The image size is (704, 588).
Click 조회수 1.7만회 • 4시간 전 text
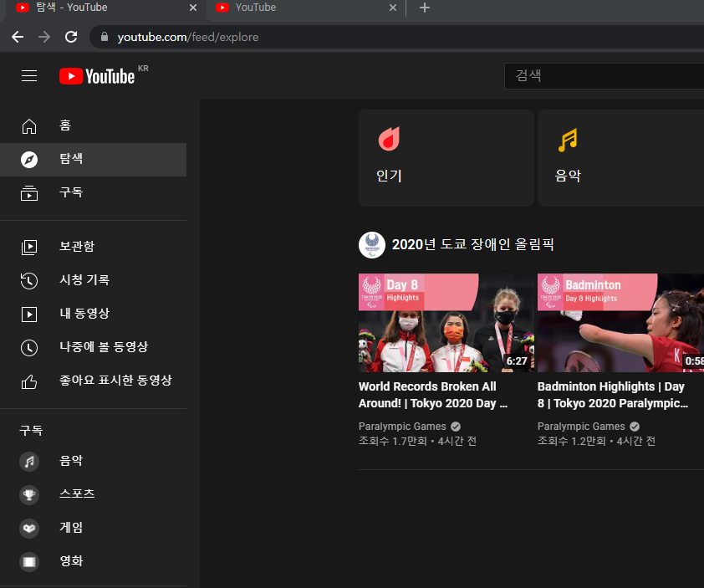[x=417, y=441]
